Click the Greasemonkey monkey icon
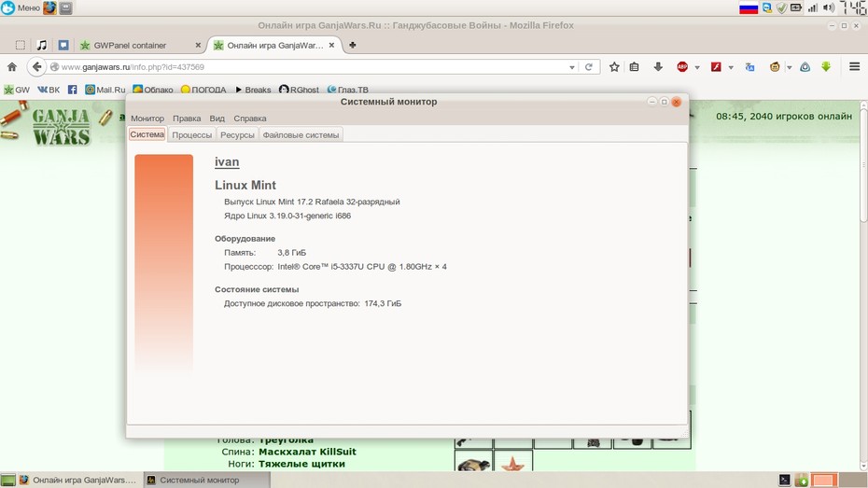The width and height of the screenshot is (868, 488). 775,67
